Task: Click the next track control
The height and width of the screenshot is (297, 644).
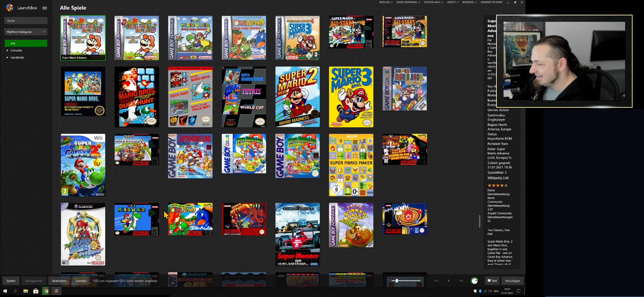Action: coord(461,281)
